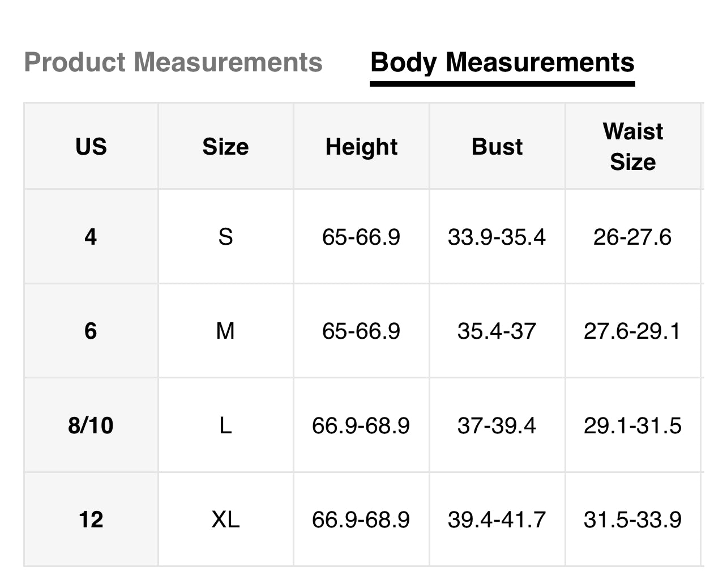Viewport: 727px width, 588px height.
Task: Click the 37-39.4 bust value
Action: click(x=497, y=425)
